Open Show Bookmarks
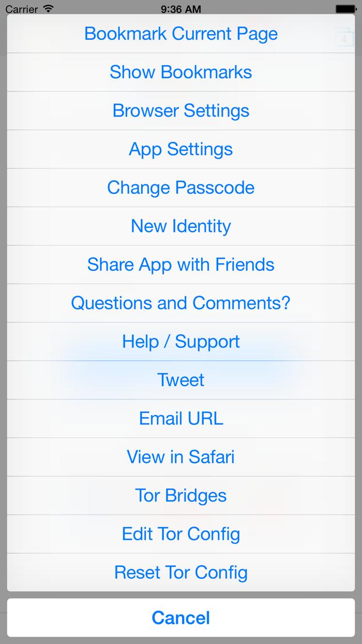The image size is (362, 644). pos(181,72)
